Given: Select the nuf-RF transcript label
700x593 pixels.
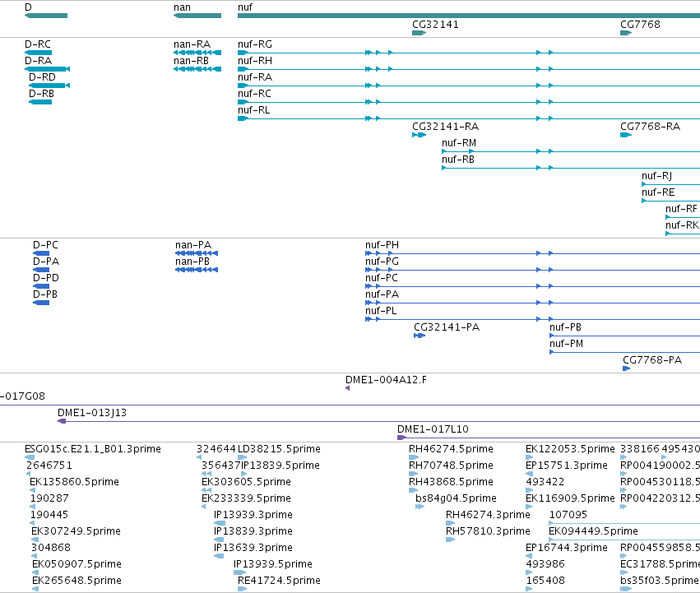Looking at the screenshot, I should click(x=681, y=209).
